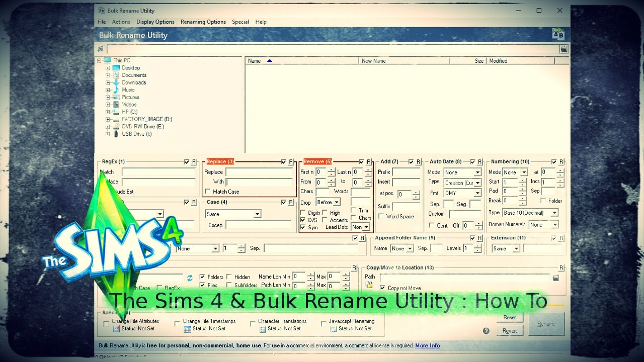
Task: Click the Prefix input field in Add (7)
Action: pos(406,172)
